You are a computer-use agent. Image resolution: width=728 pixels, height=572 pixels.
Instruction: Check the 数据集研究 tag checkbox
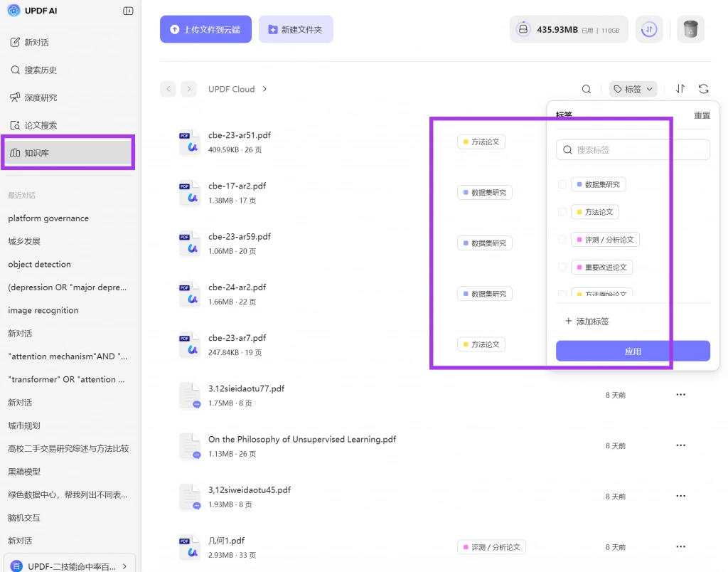click(x=562, y=184)
